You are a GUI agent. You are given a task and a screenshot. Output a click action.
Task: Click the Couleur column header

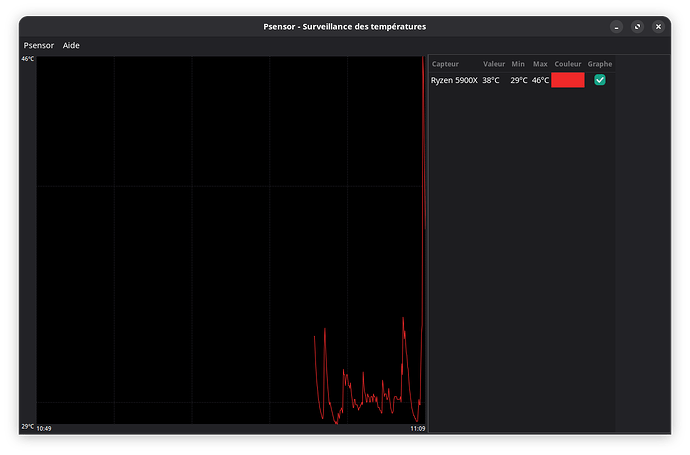567,64
